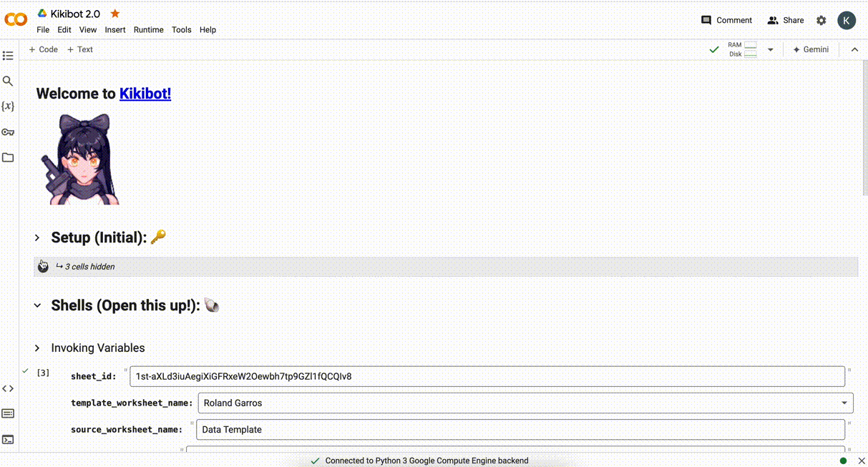Click the Comment speech bubble icon

click(706, 20)
